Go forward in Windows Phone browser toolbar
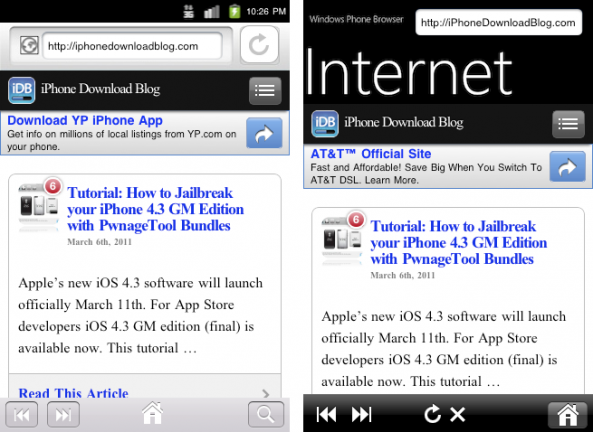The width and height of the screenshot is (593, 432). click(362, 414)
